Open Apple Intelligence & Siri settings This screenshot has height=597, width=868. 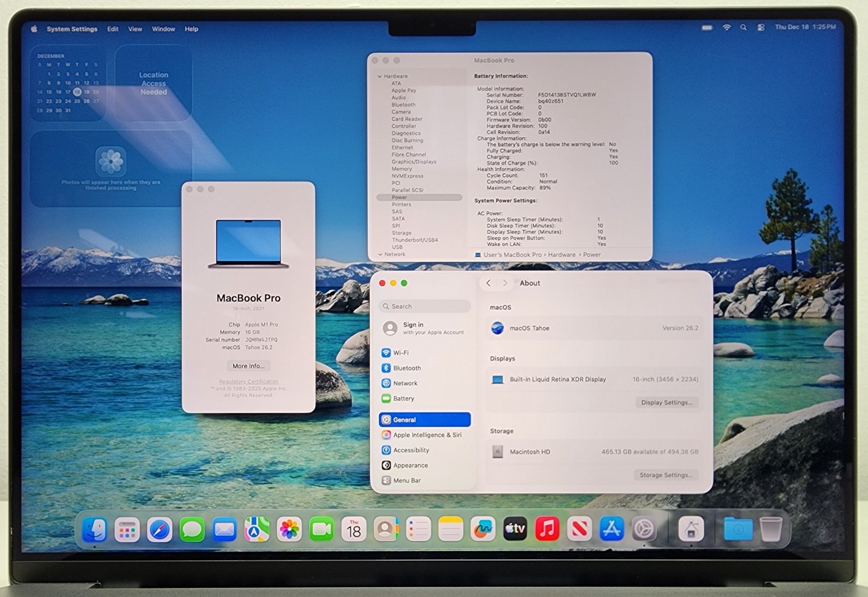coord(425,435)
